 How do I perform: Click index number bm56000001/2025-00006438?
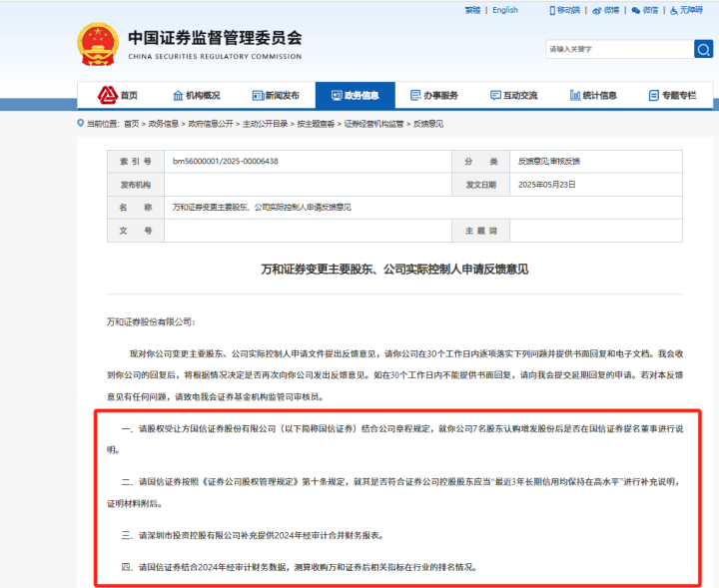click(225, 162)
